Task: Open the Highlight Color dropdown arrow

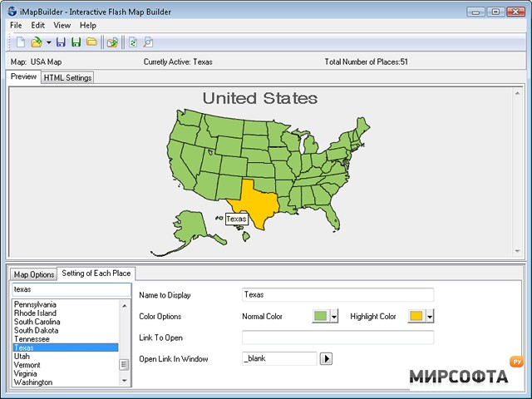Action: tap(430, 317)
